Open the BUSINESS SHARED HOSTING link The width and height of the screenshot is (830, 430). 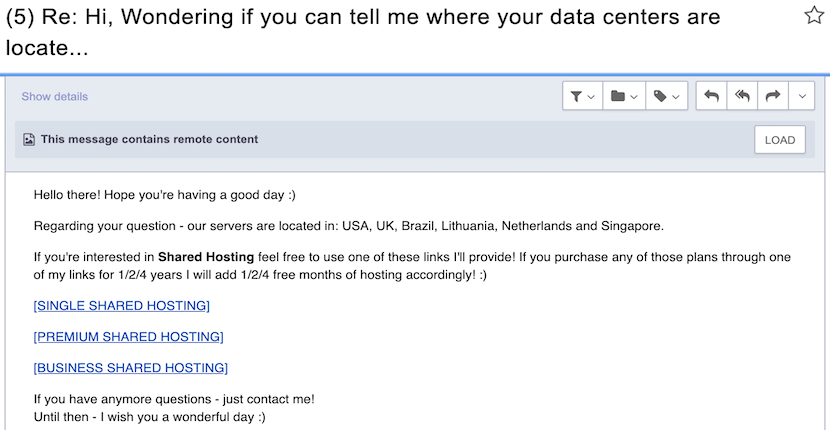tap(131, 368)
